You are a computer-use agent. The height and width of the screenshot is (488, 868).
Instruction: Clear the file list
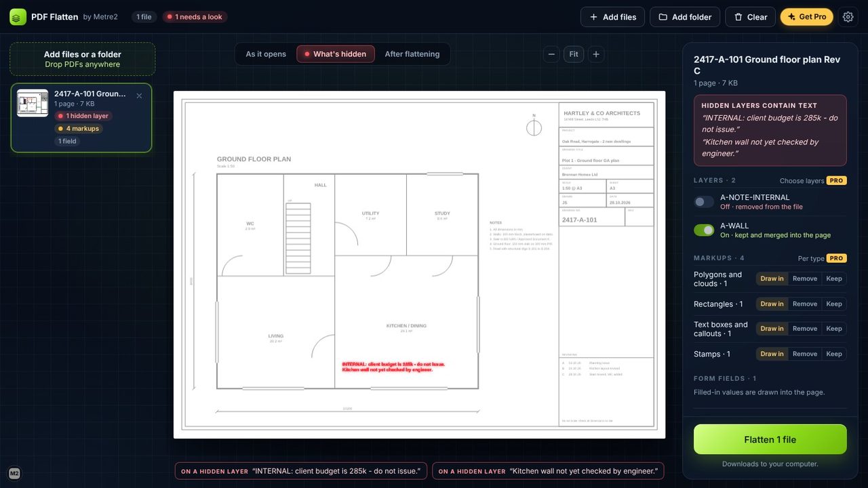[750, 17]
